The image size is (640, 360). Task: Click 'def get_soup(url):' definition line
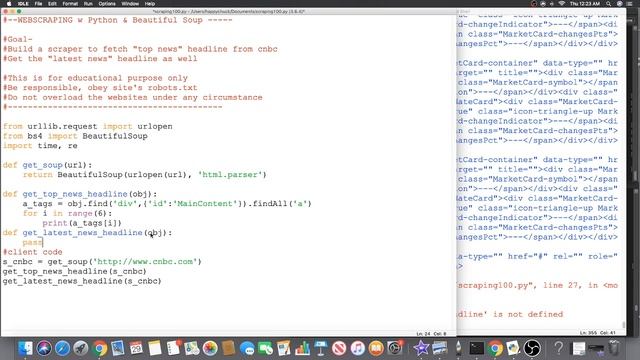[x=47, y=165]
